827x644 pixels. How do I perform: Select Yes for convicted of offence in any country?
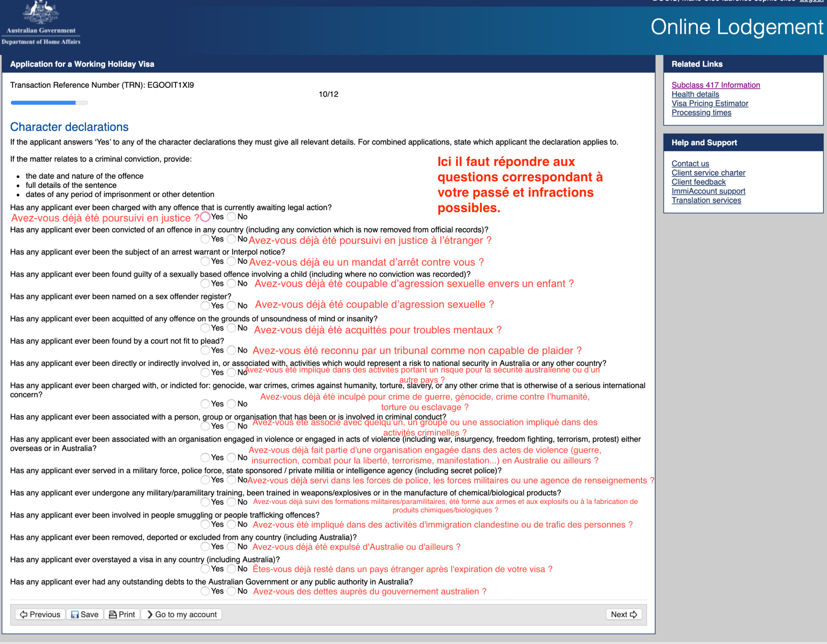(205, 239)
